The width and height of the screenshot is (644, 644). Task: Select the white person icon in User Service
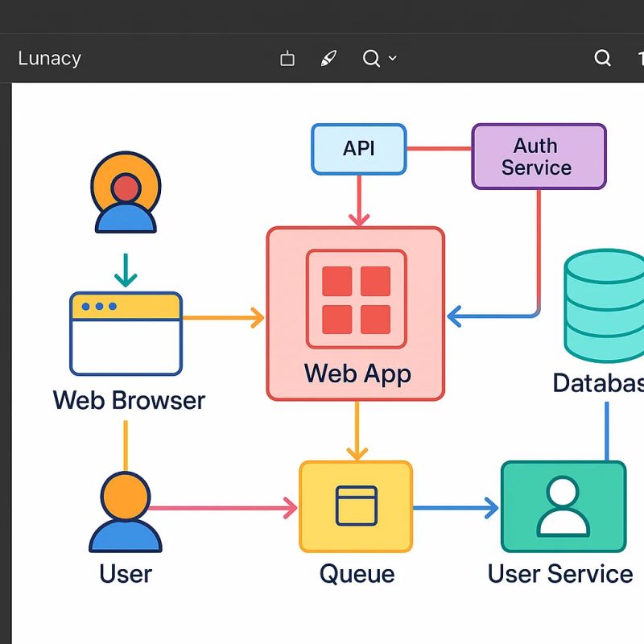pos(563,507)
